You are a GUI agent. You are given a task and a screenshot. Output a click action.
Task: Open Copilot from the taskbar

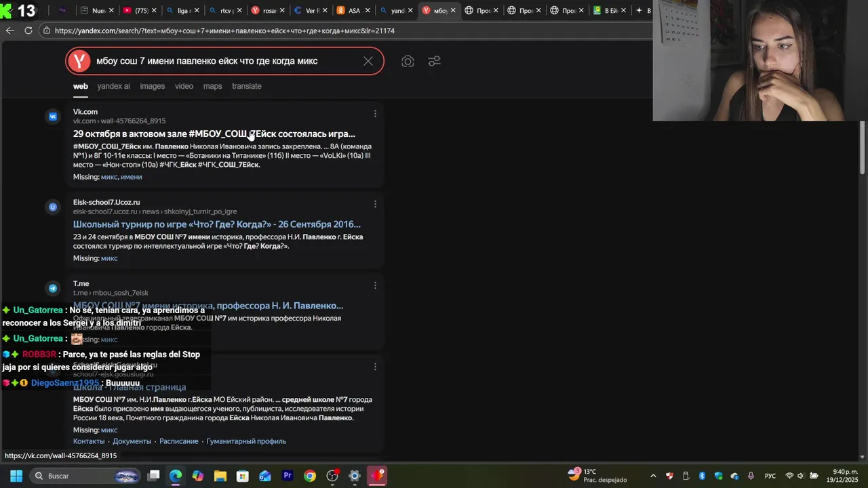click(x=198, y=476)
